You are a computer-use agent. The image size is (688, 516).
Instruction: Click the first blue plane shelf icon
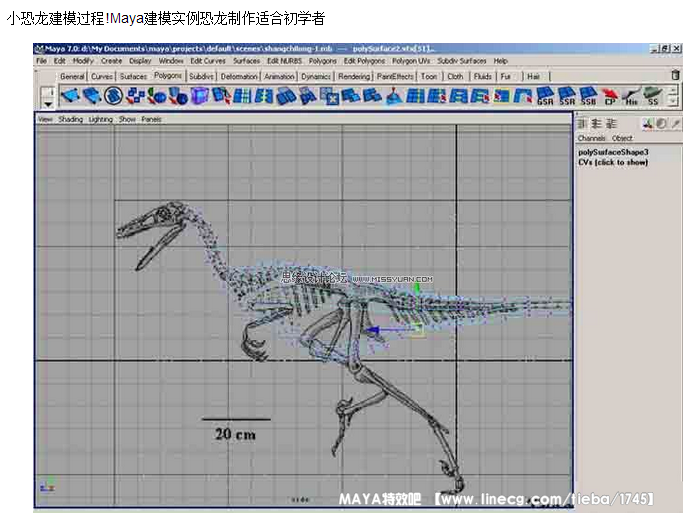pos(70,96)
